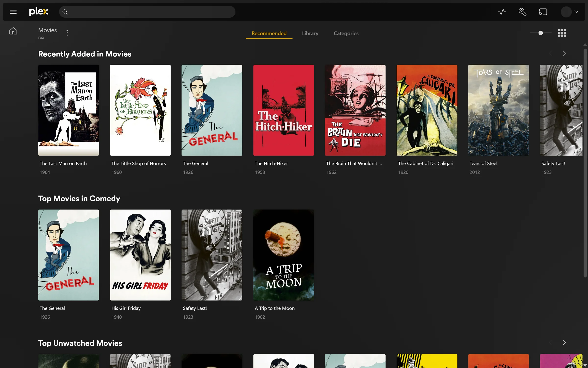Open Settings via the wrench icon
This screenshot has width=588, height=368.
[522, 12]
